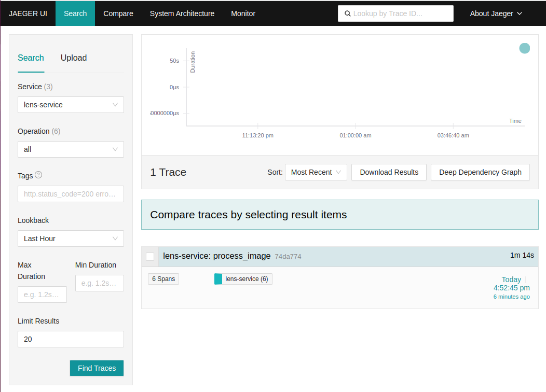Image resolution: width=546 pixels, height=392 pixels.
Task: Click the trace time 4:52:45 pm
Action: pyautogui.click(x=512, y=288)
